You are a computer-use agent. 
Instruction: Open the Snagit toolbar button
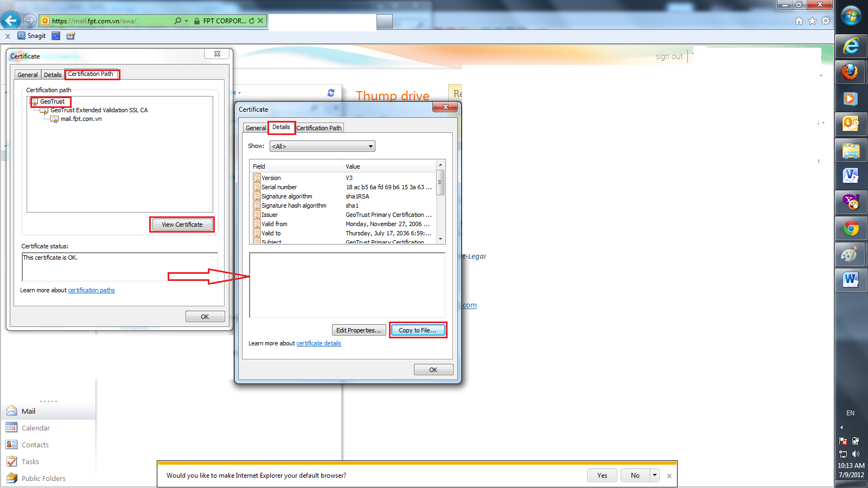(31, 36)
